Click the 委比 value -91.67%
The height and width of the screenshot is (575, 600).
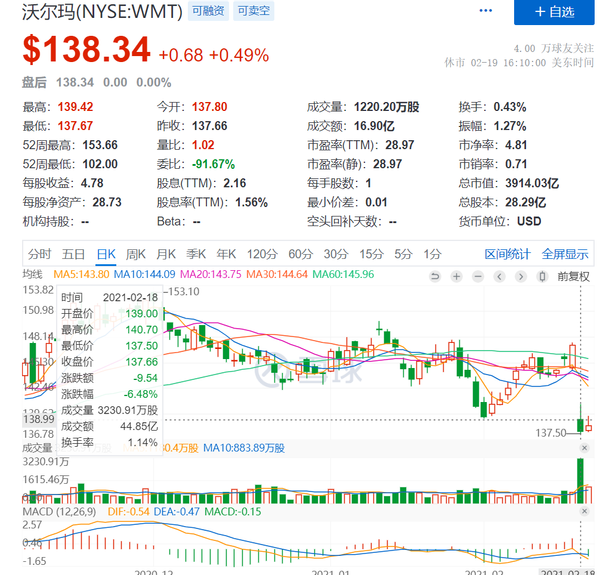coord(214,164)
